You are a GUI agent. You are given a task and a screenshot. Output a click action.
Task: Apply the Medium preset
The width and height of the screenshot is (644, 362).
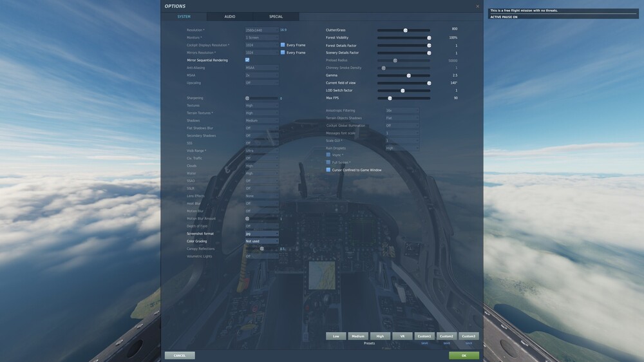point(358,336)
